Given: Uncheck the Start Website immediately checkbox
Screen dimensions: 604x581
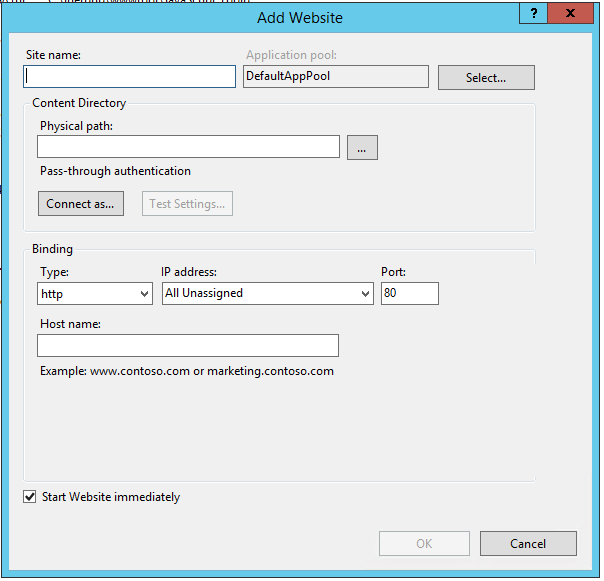Looking at the screenshot, I should point(30,497).
